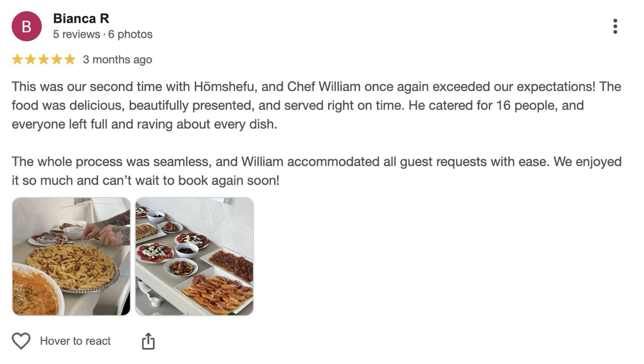Viewport: 644px width, 364px height.
Task: Click the "3 months ago" timestamp
Action: 117,60
